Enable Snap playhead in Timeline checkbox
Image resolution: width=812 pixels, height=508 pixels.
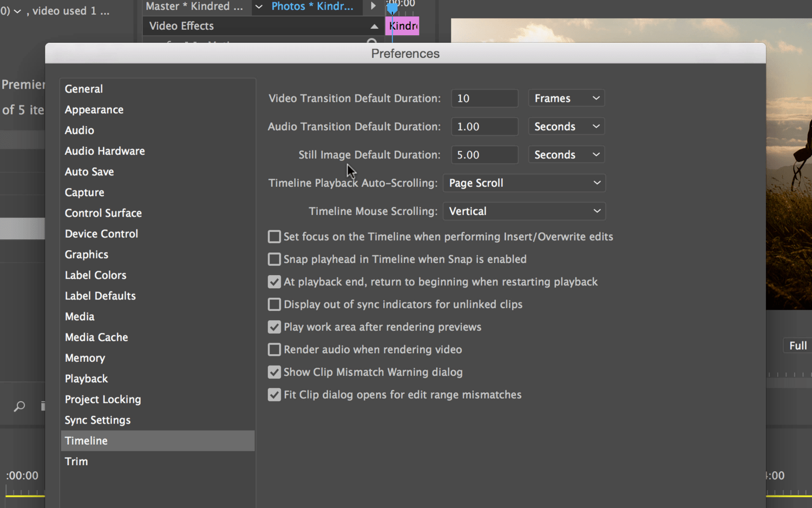[x=274, y=259]
